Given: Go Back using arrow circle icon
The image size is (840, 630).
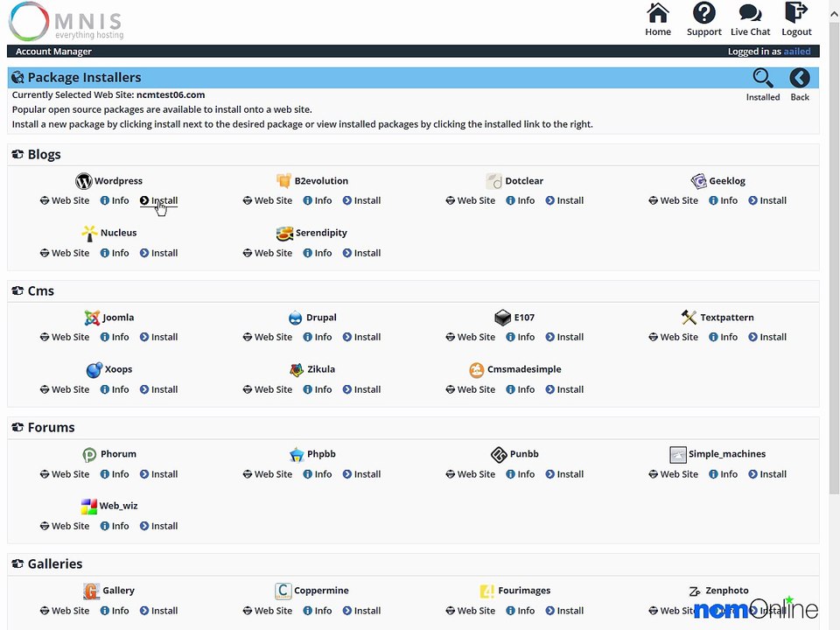Looking at the screenshot, I should point(799,78).
